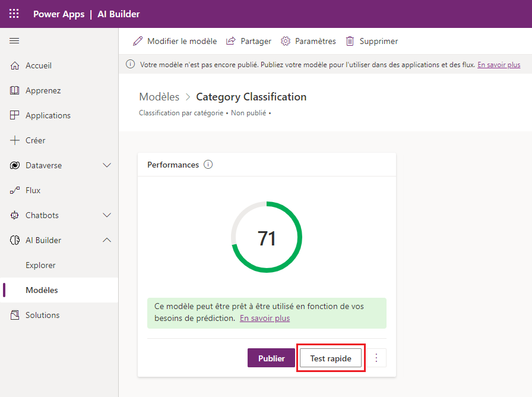This screenshot has width=532, height=397.
Task: Click Power Apps title in header
Action: coord(59,14)
